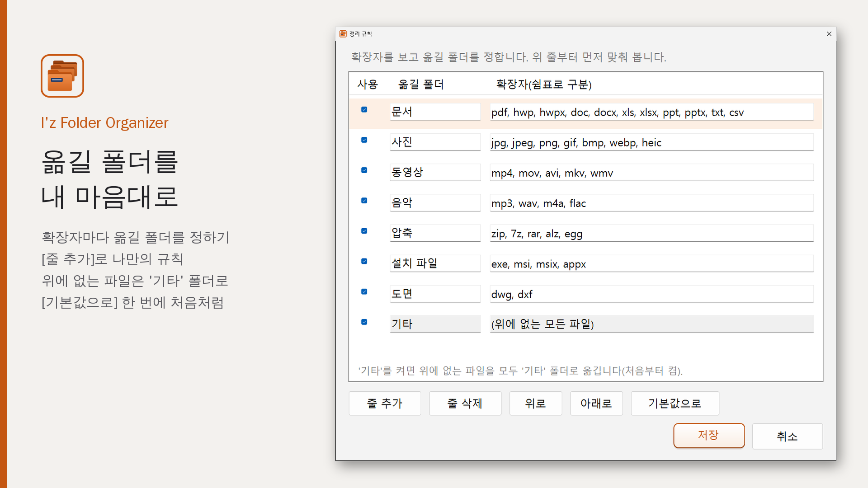This screenshot has height=488, width=868.
Task: Reset rules with 기본값으로 button
Action: pos(675,403)
